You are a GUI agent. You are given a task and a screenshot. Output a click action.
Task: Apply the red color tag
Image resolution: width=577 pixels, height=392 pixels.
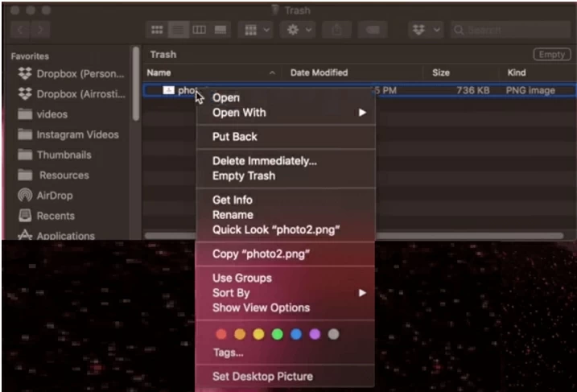click(221, 334)
